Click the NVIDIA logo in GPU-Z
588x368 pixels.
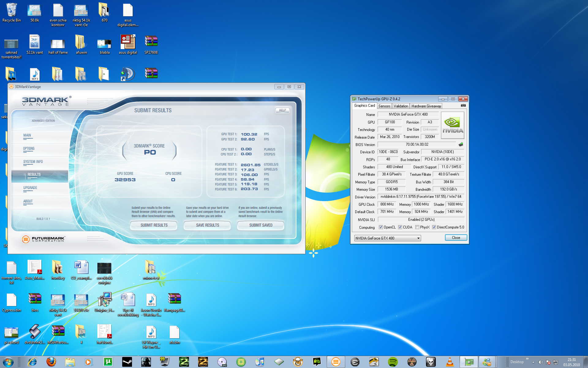(452, 125)
